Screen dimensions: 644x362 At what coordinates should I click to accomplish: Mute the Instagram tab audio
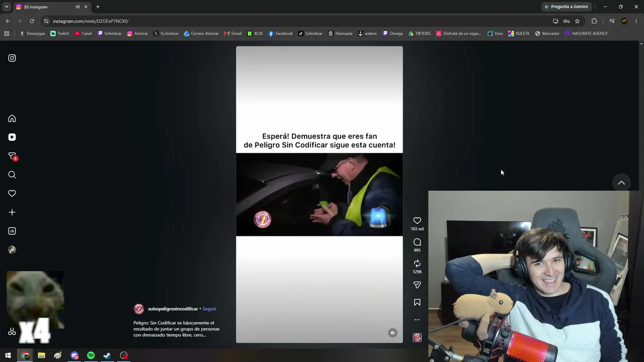77,7
